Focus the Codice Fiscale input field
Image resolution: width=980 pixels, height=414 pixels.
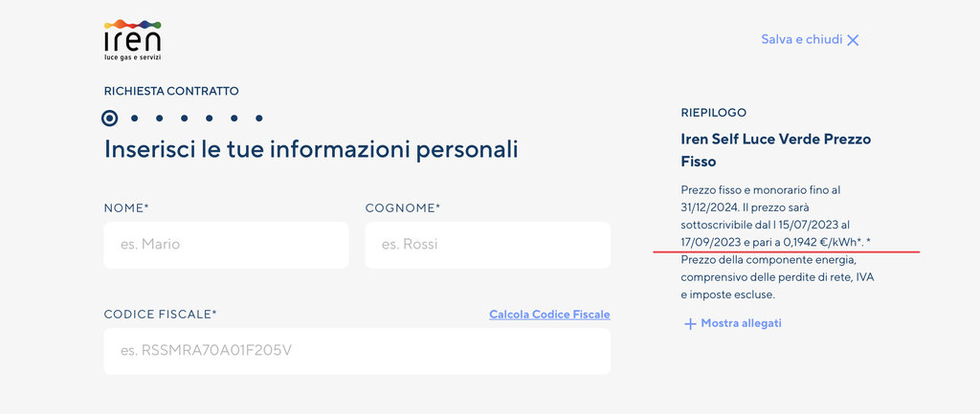(x=357, y=351)
